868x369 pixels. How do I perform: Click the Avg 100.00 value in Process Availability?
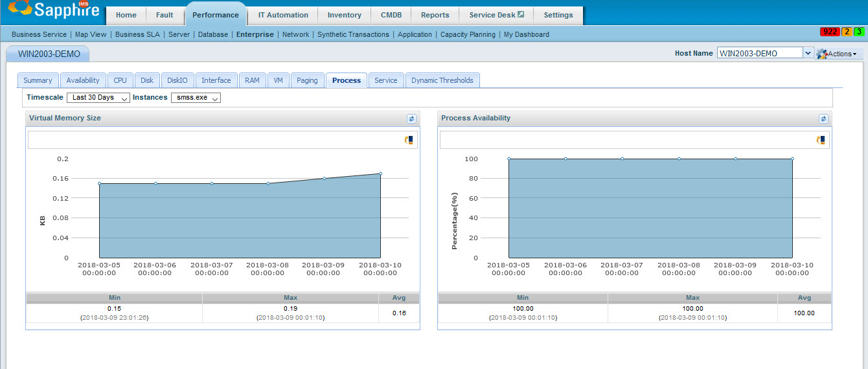coord(805,313)
